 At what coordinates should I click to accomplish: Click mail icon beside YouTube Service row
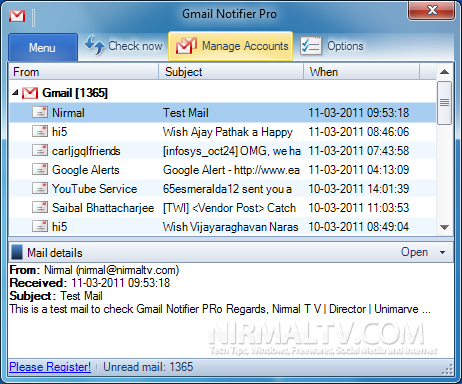pyautogui.click(x=40, y=188)
